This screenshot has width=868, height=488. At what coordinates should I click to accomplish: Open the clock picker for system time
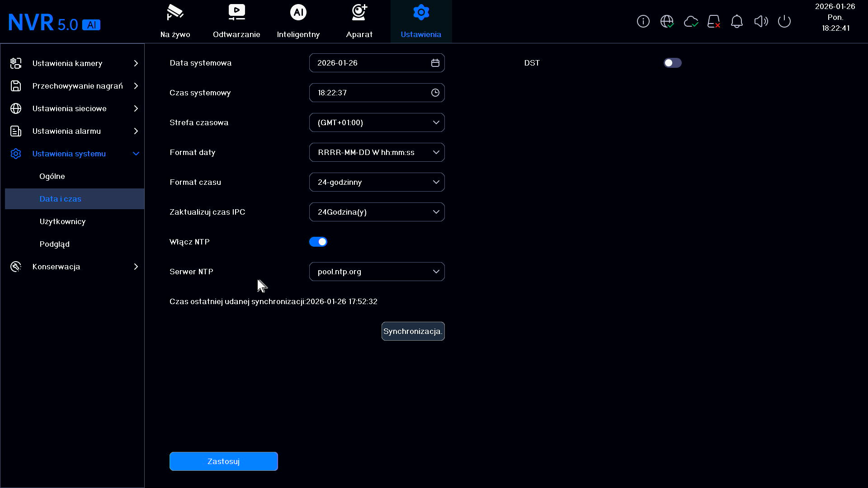point(435,93)
